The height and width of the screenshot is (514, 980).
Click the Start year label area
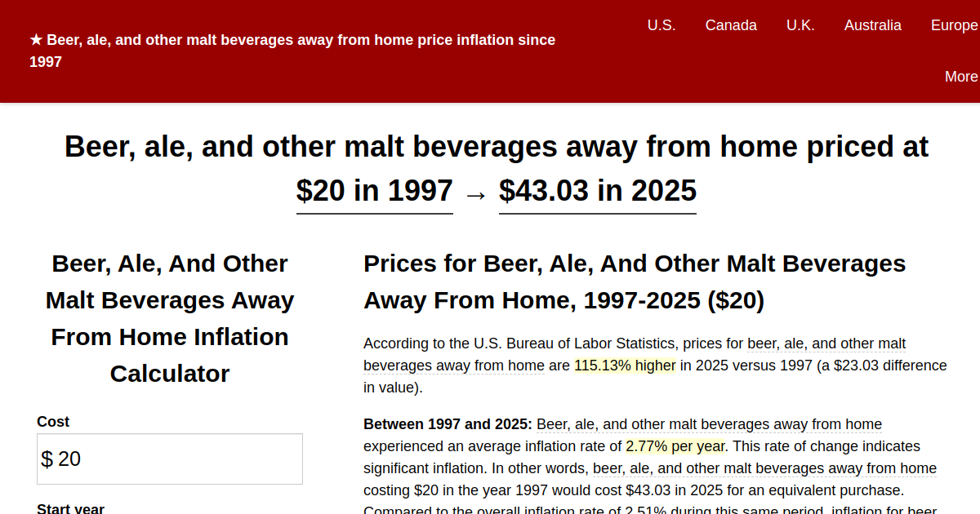click(70, 508)
